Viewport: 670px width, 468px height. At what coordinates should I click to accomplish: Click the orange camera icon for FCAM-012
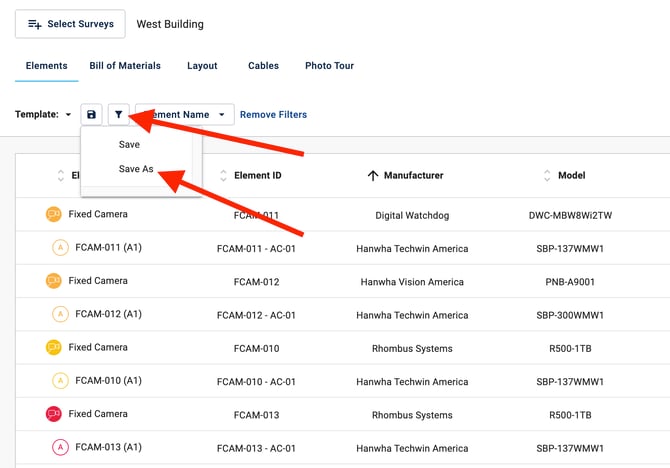click(x=54, y=281)
